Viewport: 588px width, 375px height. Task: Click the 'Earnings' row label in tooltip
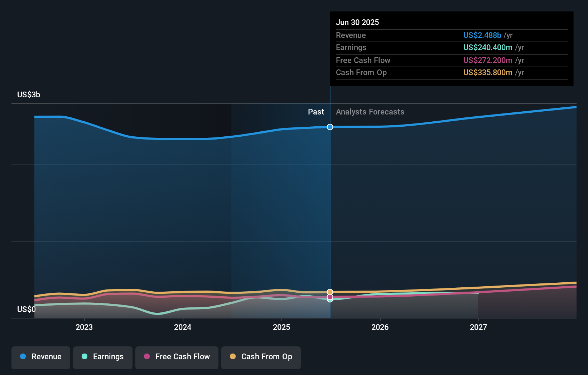point(351,47)
